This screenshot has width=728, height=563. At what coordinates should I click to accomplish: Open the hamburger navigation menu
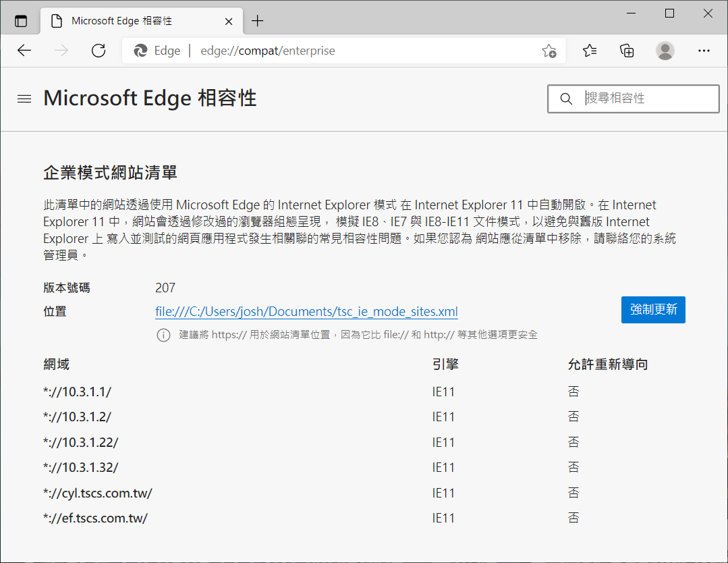24,99
